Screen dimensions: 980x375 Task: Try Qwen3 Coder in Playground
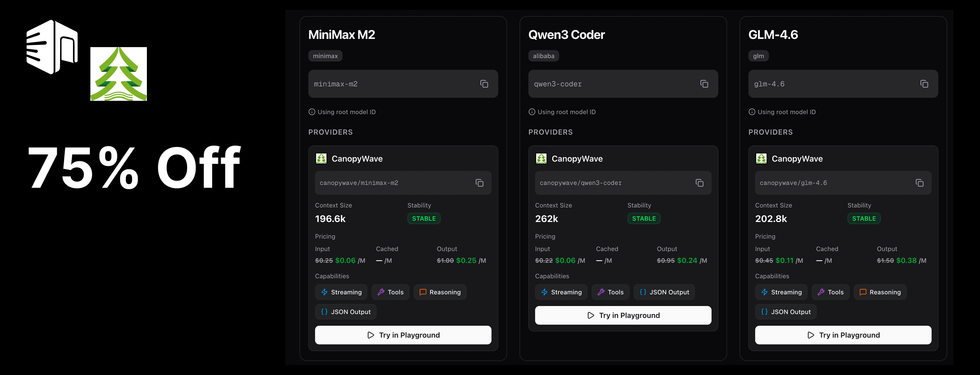623,315
